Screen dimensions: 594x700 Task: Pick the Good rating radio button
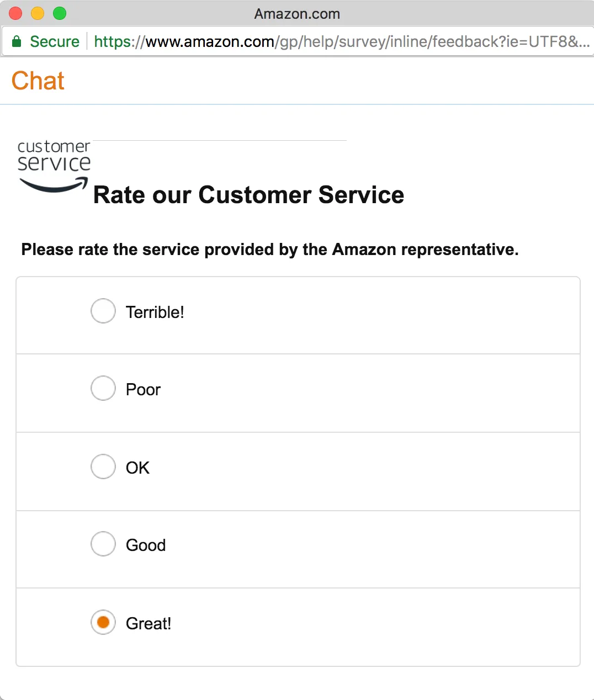[103, 544]
